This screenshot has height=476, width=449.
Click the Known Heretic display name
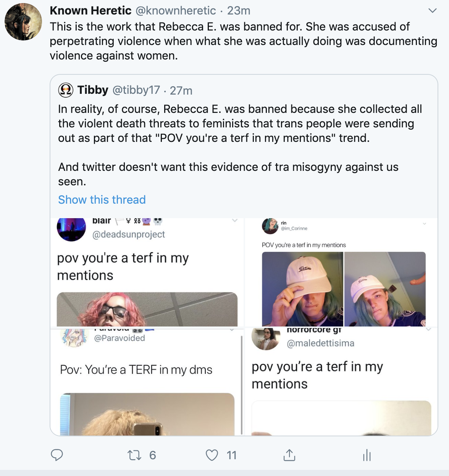(90, 11)
